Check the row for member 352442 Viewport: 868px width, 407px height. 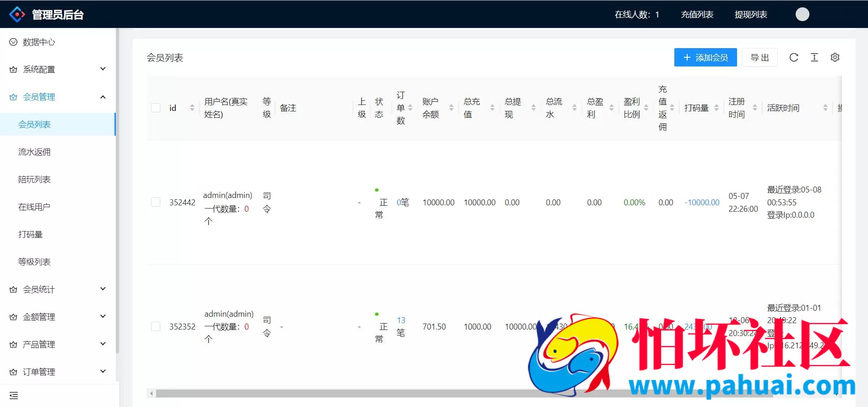pos(156,202)
